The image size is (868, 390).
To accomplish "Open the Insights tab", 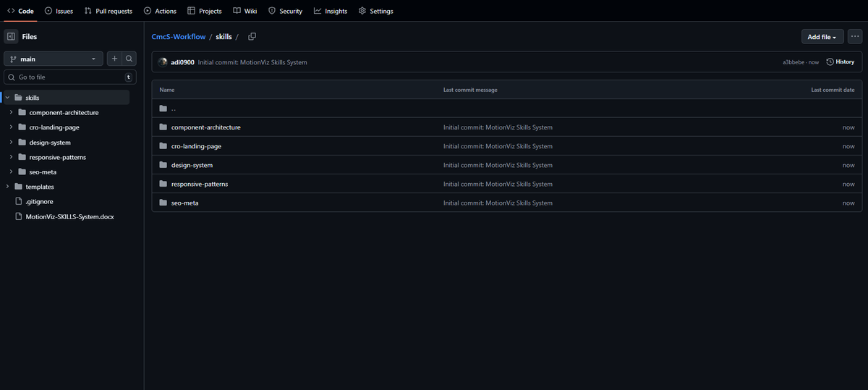I will pyautogui.click(x=331, y=11).
